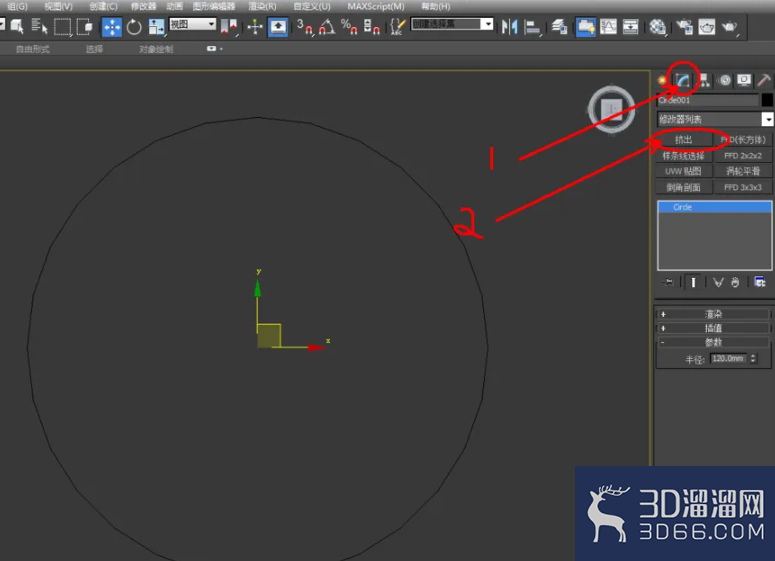The height and width of the screenshot is (561, 775).
Task: Switch to 自由形式 ribbon tab
Action: [33, 49]
